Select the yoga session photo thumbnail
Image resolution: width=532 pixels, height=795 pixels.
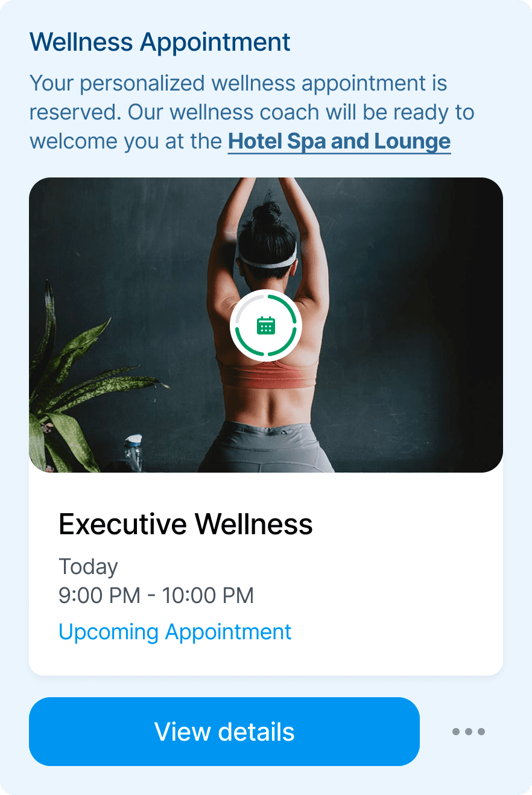pyautogui.click(x=266, y=325)
